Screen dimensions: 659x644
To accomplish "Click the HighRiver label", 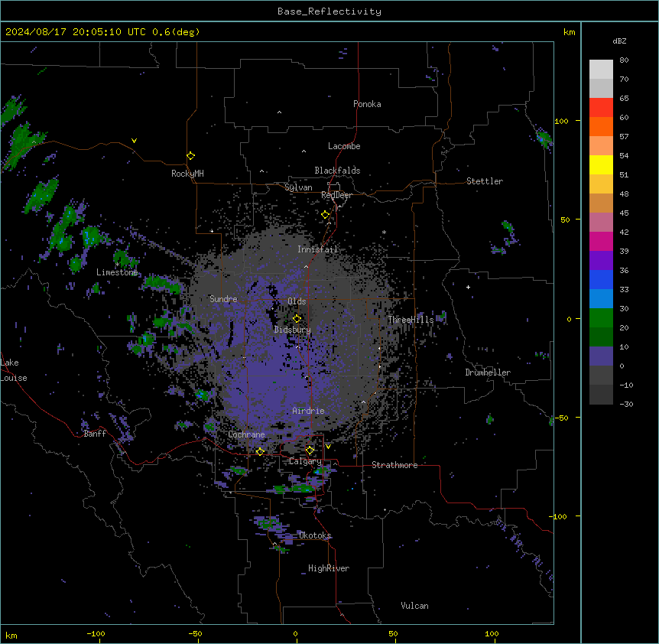I will [x=329, y=568].
